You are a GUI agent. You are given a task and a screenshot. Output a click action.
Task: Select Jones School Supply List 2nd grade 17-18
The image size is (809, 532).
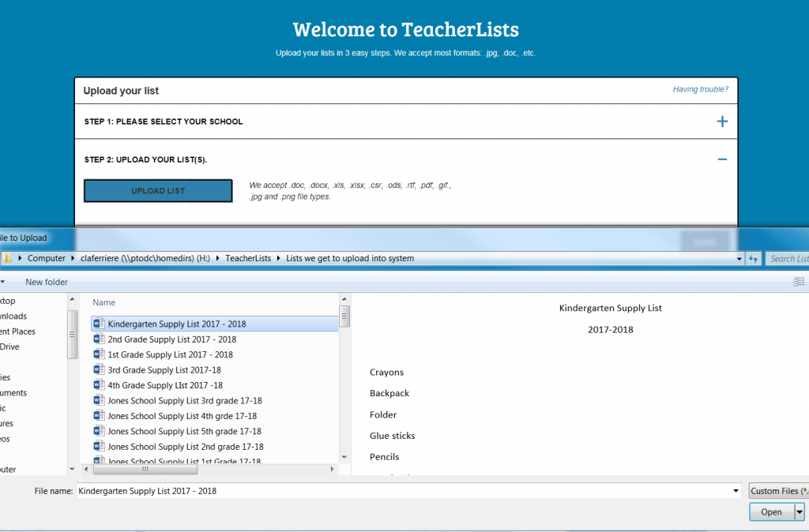point(185,447)
